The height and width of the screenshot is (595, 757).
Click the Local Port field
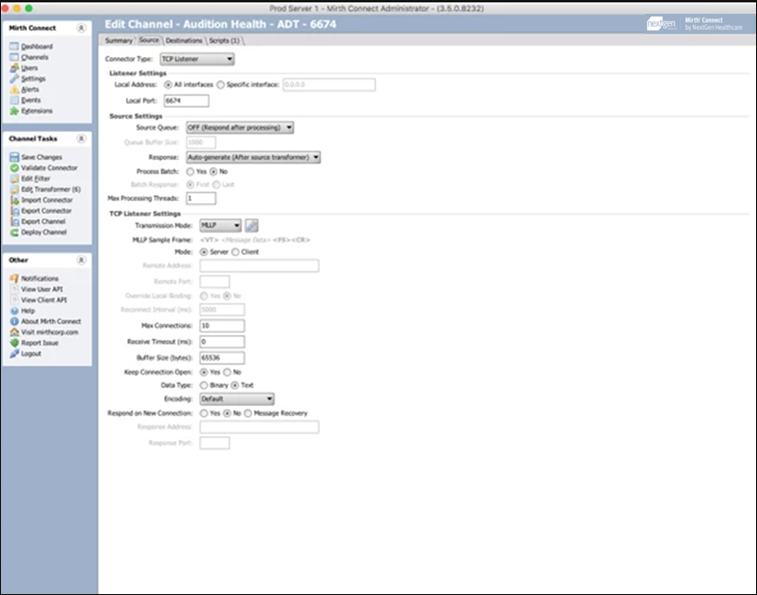click(x=186, y=100)
